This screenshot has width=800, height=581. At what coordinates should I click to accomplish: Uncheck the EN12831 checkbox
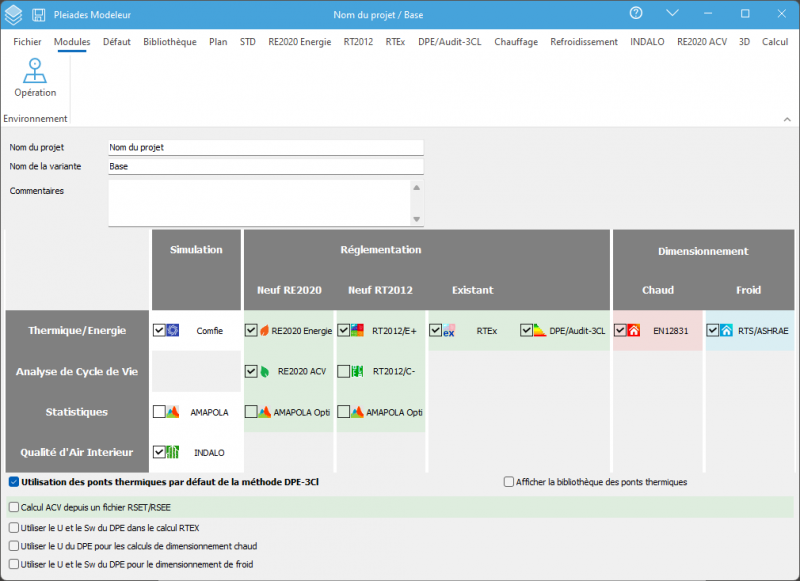[620, 331]
